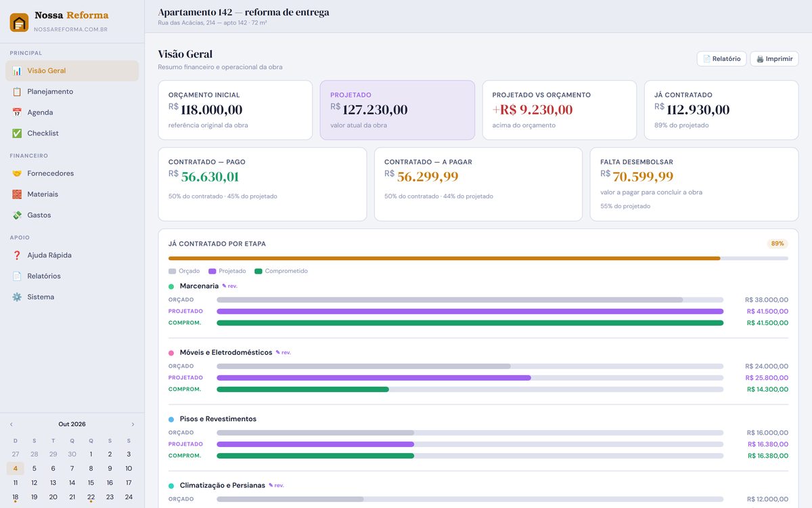The width and height of the screenshot is (812, 508).
Task: Select October 18 in the calendar
Action: [16, 497]
